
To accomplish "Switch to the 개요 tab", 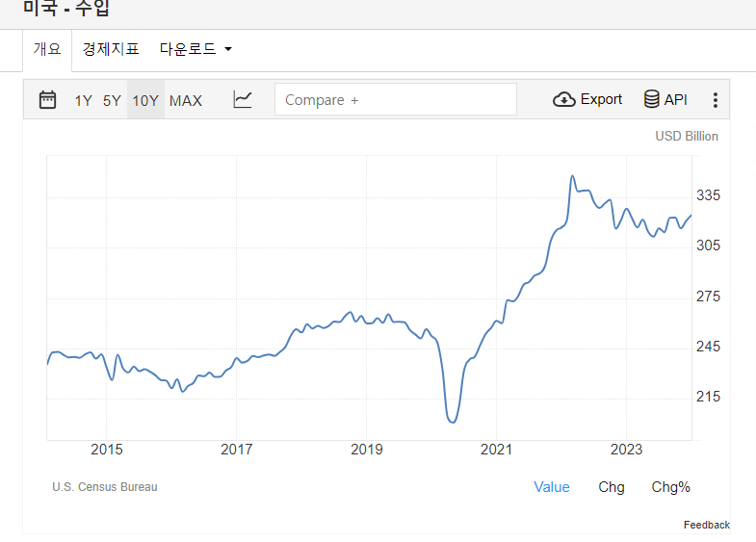I will (47, 49).
